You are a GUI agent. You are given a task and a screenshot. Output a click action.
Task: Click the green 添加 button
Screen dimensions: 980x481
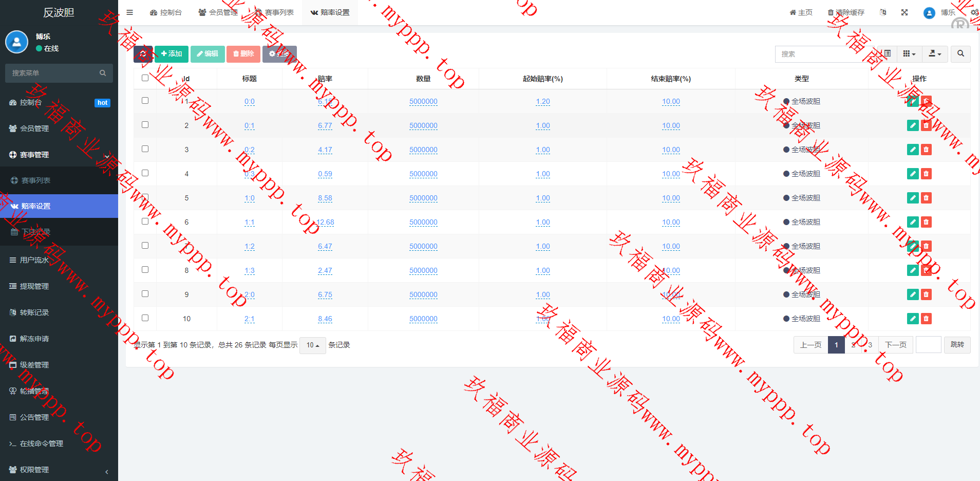(172, 54)
